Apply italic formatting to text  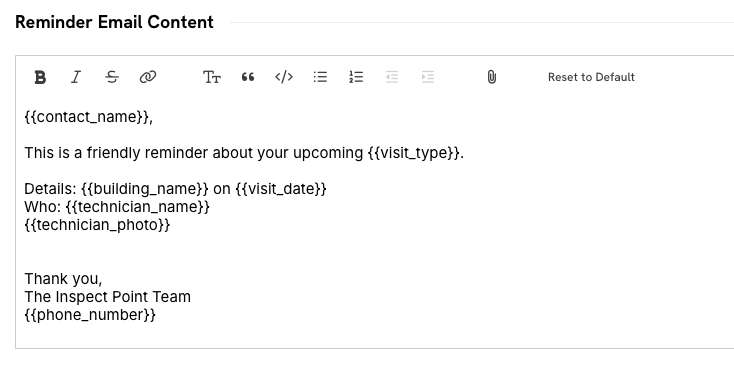76,77
